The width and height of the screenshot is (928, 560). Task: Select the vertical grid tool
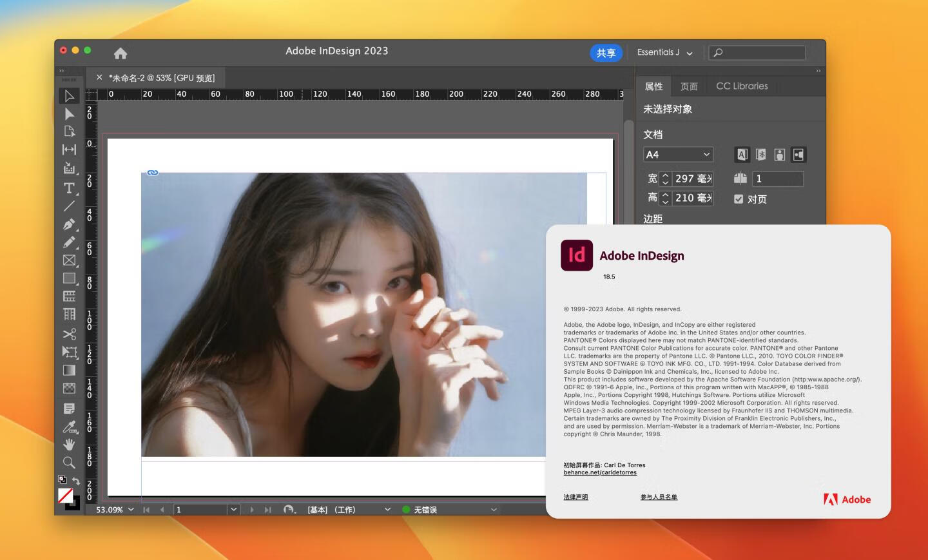coord(69,314)
